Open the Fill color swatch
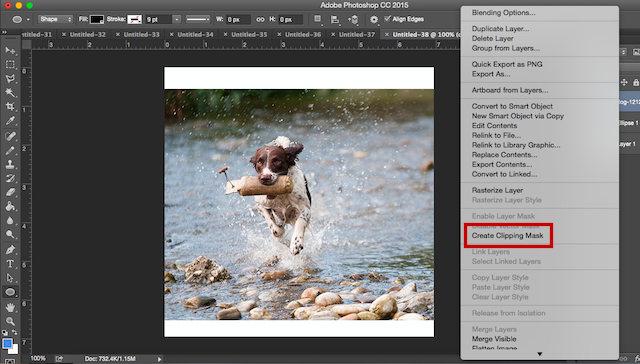 pyautogui.click(x=97, y=19)
